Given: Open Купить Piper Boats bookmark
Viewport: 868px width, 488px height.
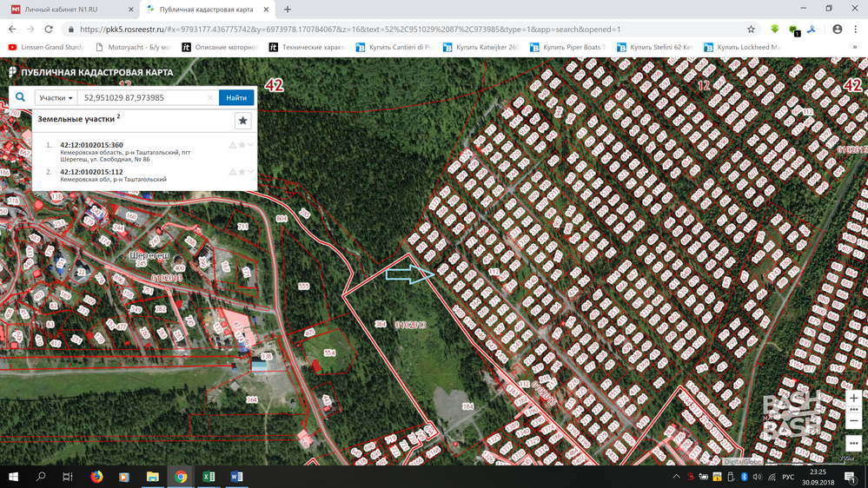Looking at the screenshot, I should [568, 47].
